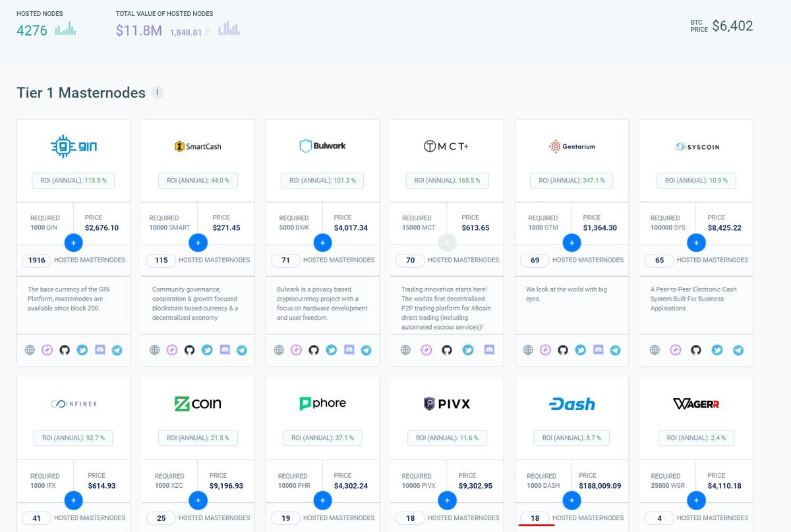The image size is (791, 532).
Task: Open MCT+ website globe icon
Action: (x=405, y=351)
